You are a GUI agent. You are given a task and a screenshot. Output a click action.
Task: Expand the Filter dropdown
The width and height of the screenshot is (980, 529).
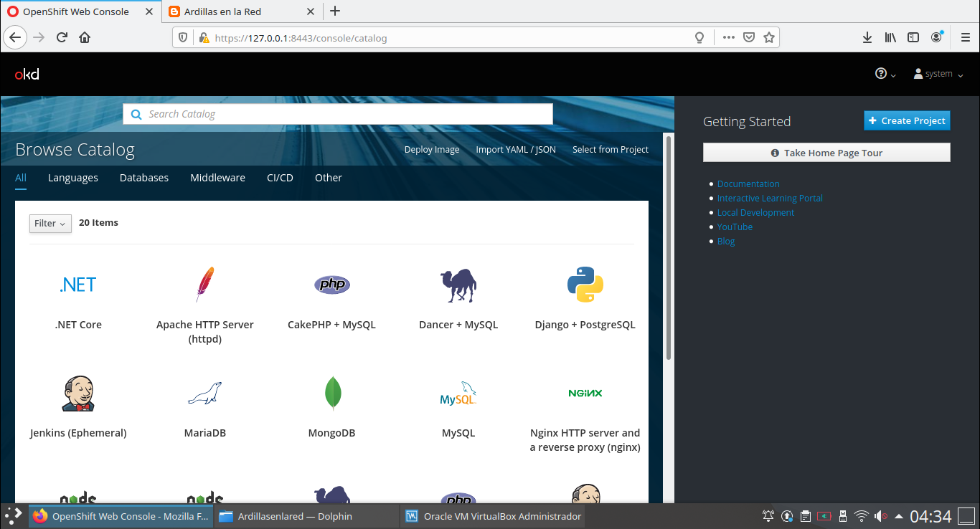[50, 224]
